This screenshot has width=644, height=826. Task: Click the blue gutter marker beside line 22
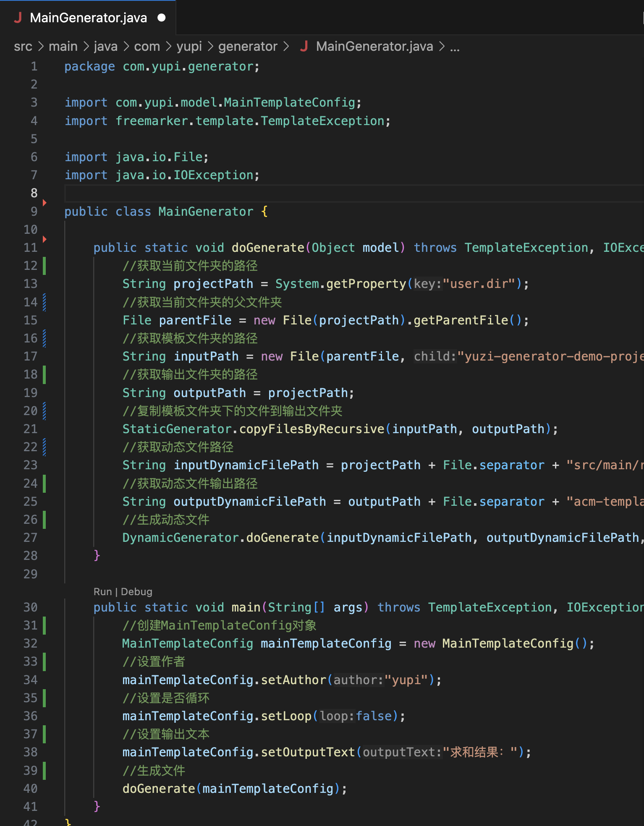coord(45,447)
